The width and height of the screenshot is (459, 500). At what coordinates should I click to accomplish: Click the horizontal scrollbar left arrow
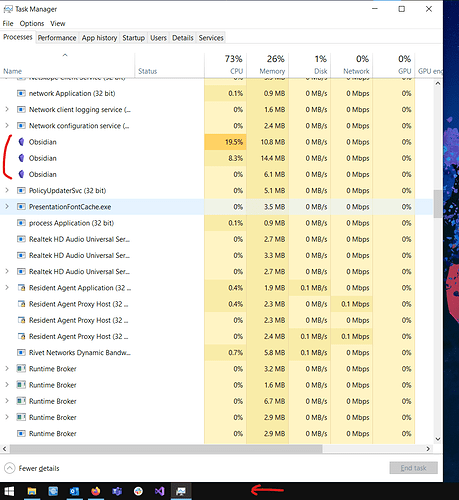coord(4,449)
